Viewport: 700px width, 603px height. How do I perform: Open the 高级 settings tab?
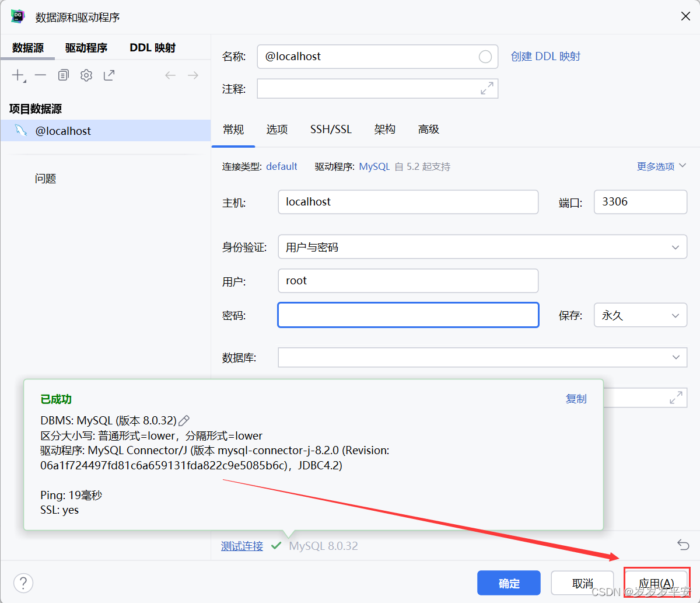(x=429, y=129)
